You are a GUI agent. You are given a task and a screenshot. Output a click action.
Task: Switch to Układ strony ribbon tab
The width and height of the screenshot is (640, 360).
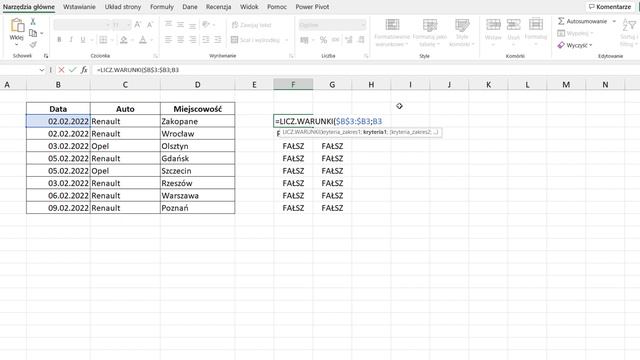(123, 7)
